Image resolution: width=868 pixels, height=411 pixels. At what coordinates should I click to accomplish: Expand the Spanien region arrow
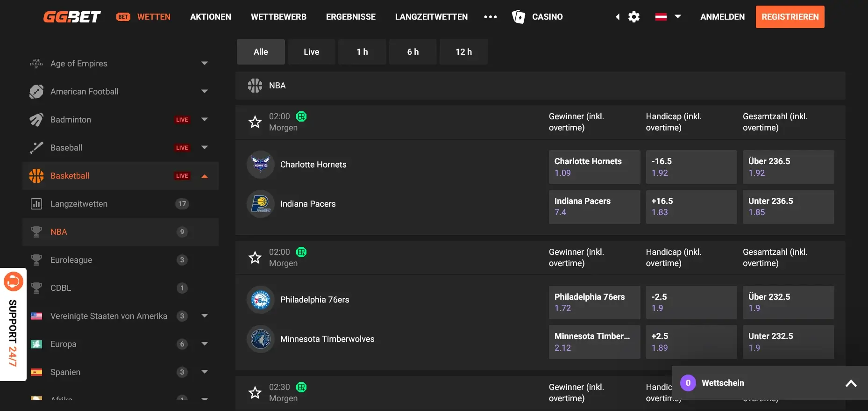(205, 372)
